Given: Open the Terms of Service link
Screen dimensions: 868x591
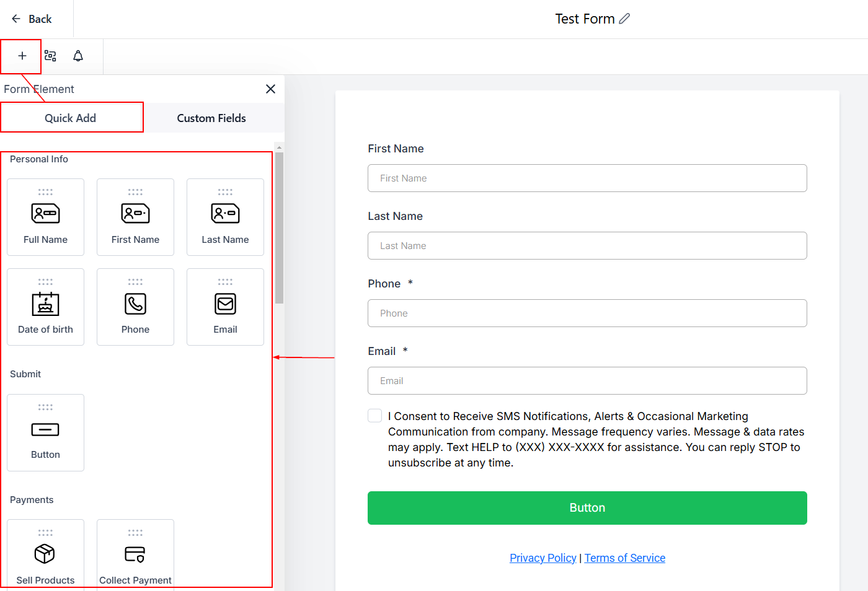Looking at the screenshot, I should pyautogui.click(x=625, y=558).
